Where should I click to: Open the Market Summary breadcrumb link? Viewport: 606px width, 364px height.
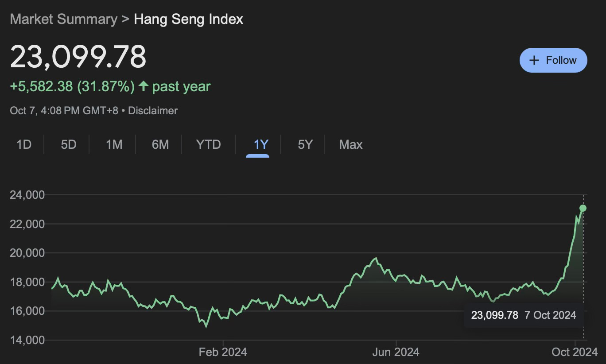[63, 19]
